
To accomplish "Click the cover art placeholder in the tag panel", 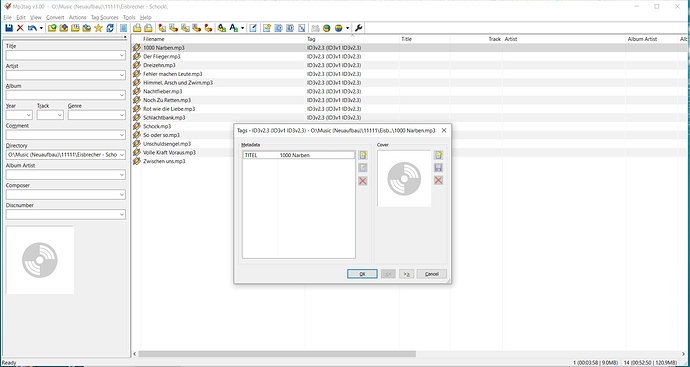I will (x=40, y=260).
